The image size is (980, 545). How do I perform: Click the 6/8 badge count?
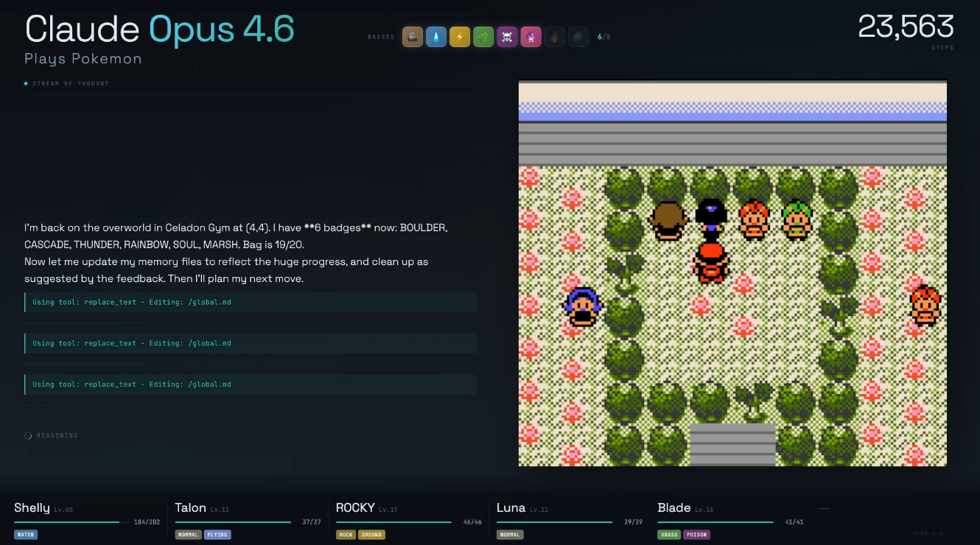(x=604, y=37)
